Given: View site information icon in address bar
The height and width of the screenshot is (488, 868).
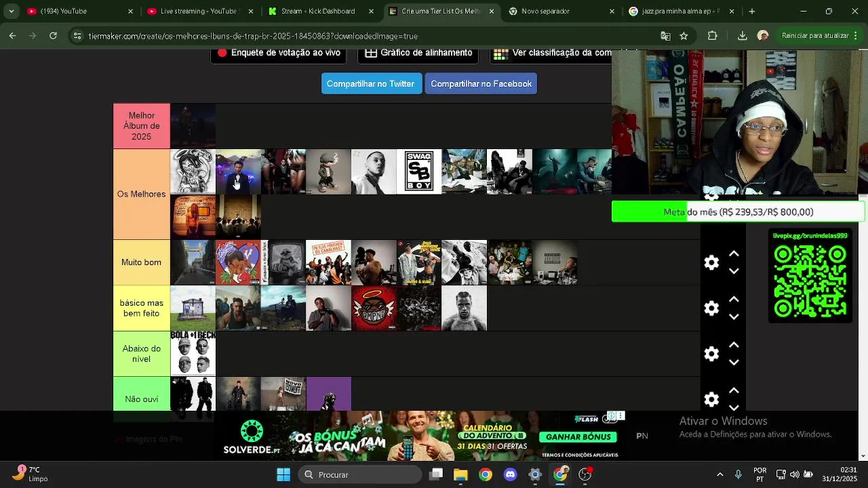Looking at the screenshot, I should tap(77, 36).
